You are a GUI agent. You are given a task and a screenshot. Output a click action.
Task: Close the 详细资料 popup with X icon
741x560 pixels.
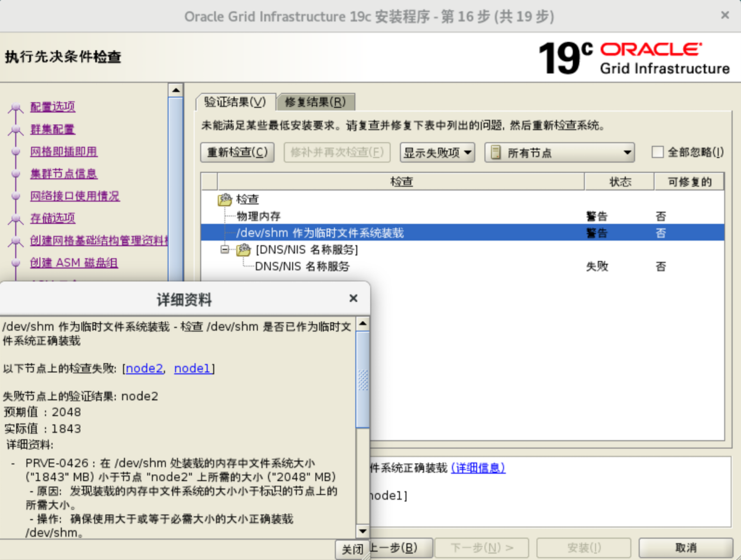click(x=353, y=298)
